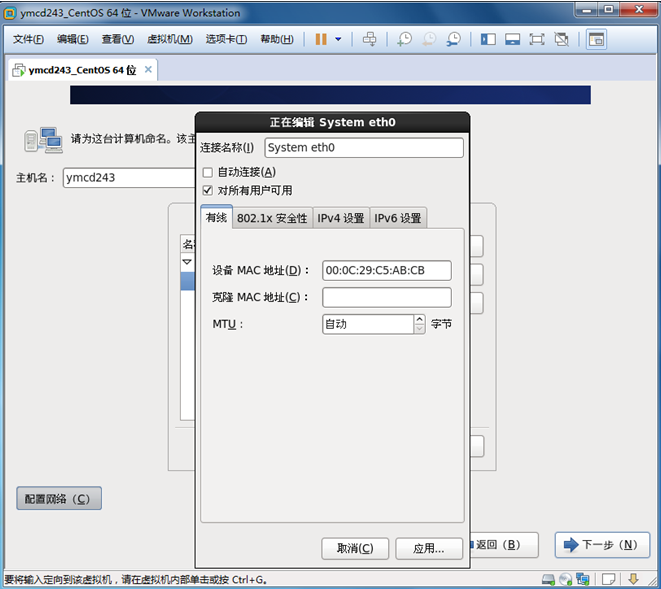Viewport: 661px width, 589px height.
Task: Switch to the 802.1x 安全性 tab
Action: (272, 218)
